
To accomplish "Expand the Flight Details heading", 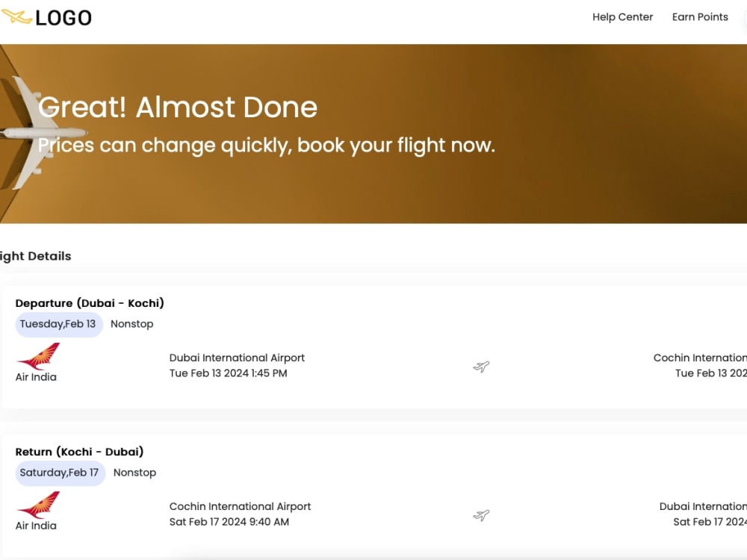I will point(36,256).
